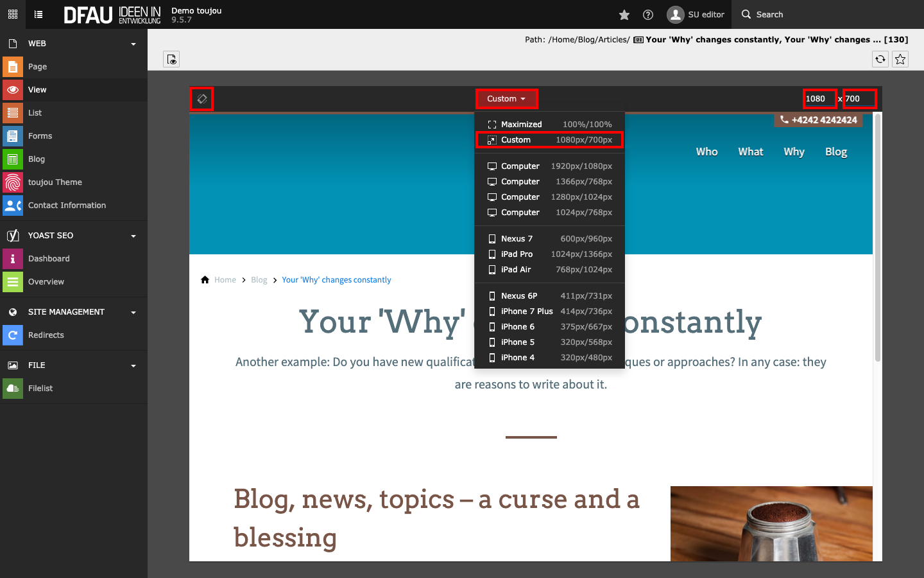Click the preview vertical scrollbar
The image size is (924, 578).
pyautogui.click(x=877, y=238)
